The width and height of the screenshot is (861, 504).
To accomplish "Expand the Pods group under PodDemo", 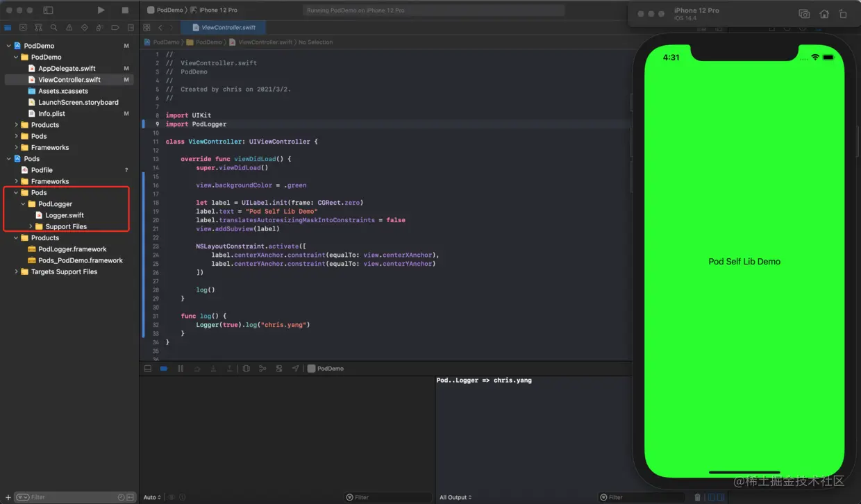I will click(16, 136).
